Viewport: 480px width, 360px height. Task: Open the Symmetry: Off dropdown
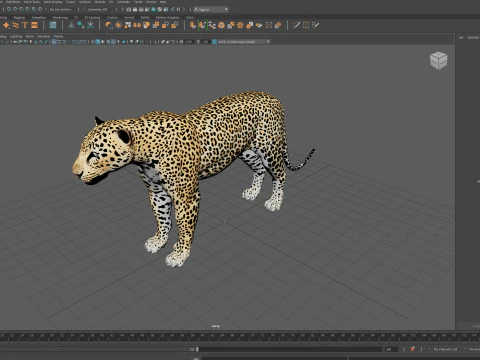click(98, 9)
